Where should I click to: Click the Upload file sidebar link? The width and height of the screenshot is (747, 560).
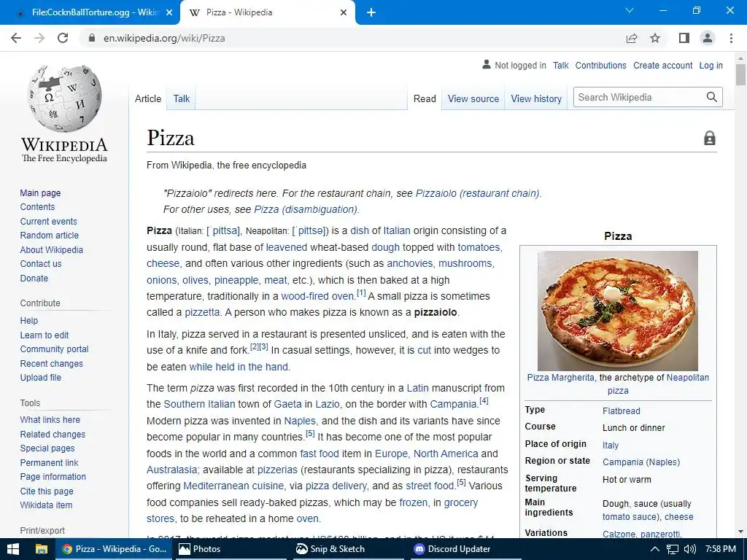point(41,377)
